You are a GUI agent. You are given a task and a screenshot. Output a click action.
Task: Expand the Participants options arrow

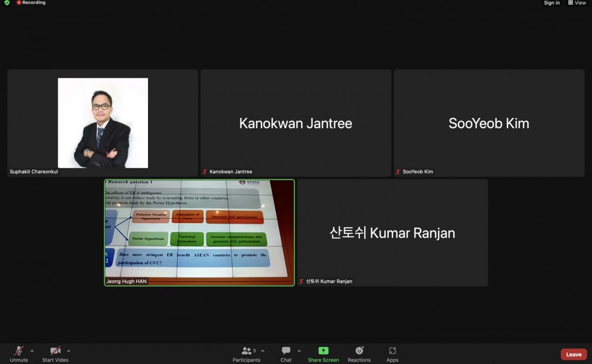click(263, 351)
